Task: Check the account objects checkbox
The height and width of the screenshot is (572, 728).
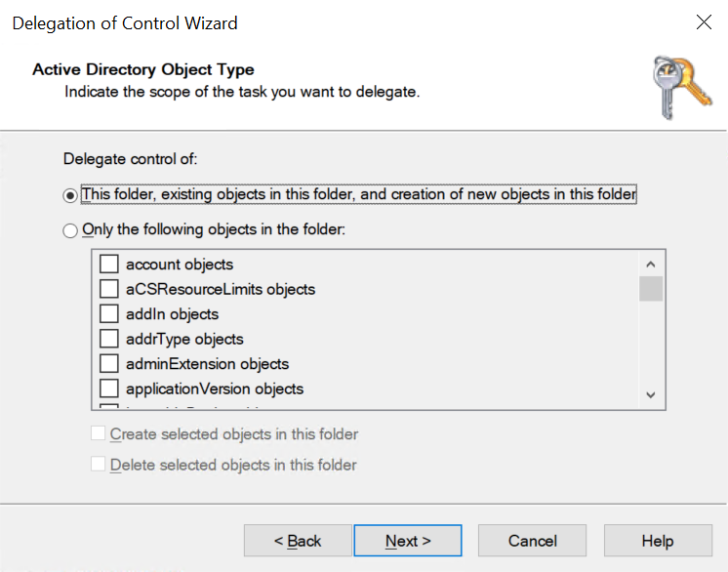Action: tap(109, 265)
